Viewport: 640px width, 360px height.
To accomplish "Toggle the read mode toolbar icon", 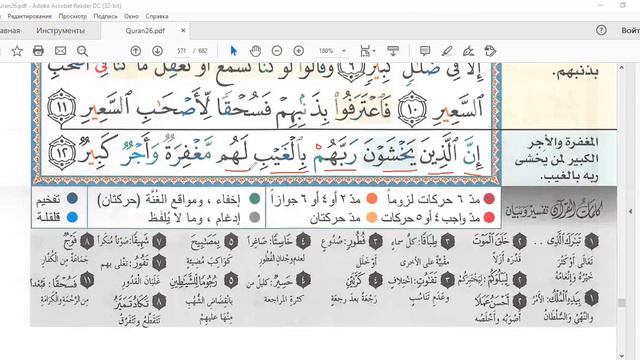I will pyautogui.click(x=393, y=51).
